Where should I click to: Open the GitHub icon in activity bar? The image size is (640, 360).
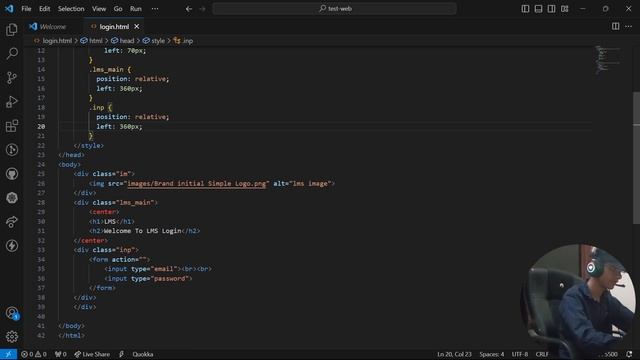pyautogui.click(x=12, y=174)
